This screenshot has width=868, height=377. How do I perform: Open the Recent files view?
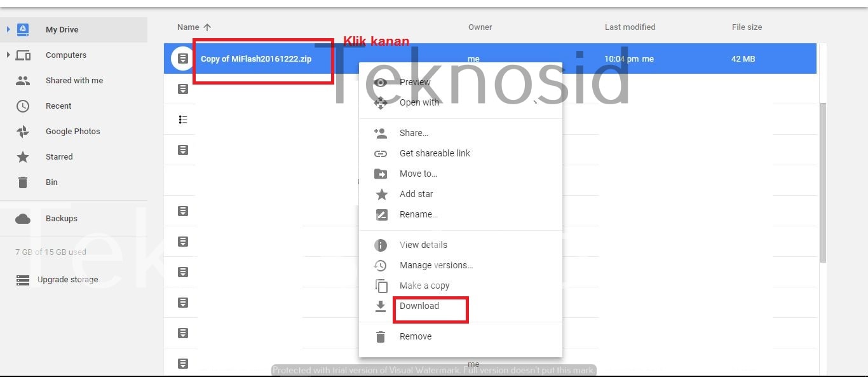58,106
